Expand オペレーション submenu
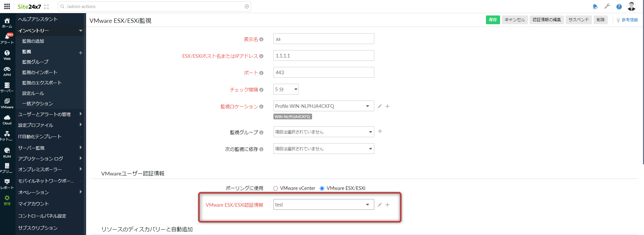644x235 pixels. (81, 192)
